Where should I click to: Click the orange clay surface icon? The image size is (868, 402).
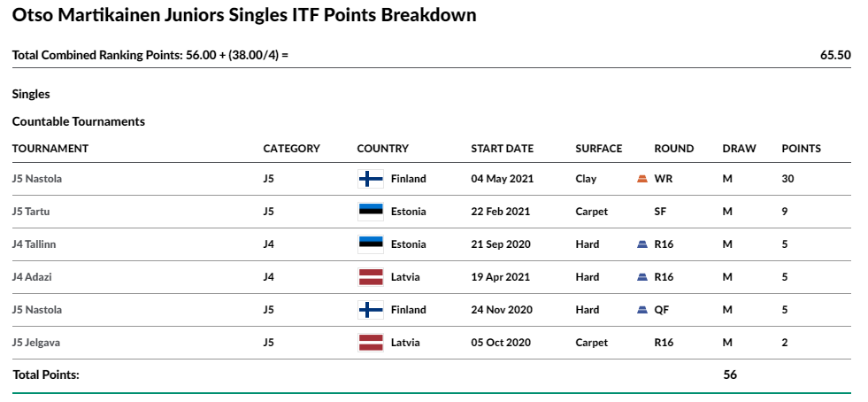(642, 179)
